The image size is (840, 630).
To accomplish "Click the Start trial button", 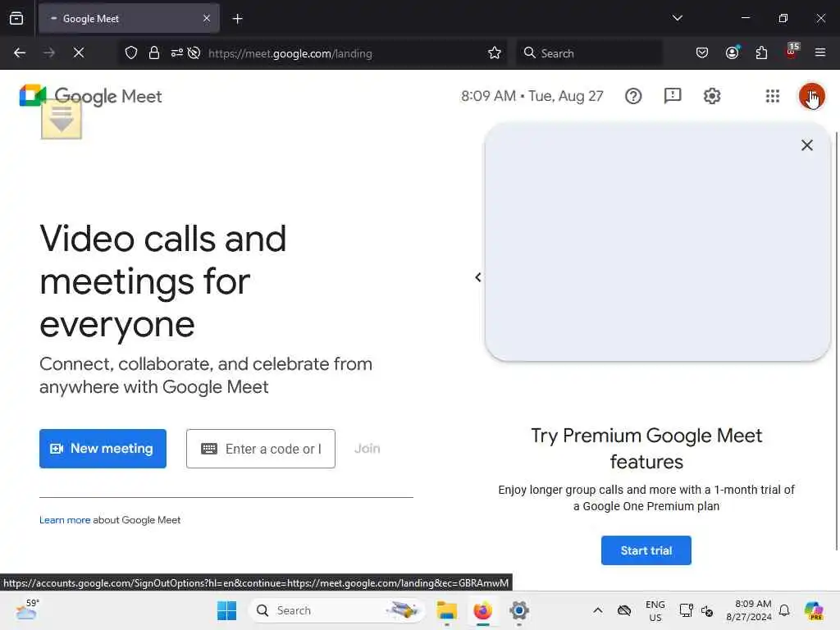I will [x=646, y=550].
